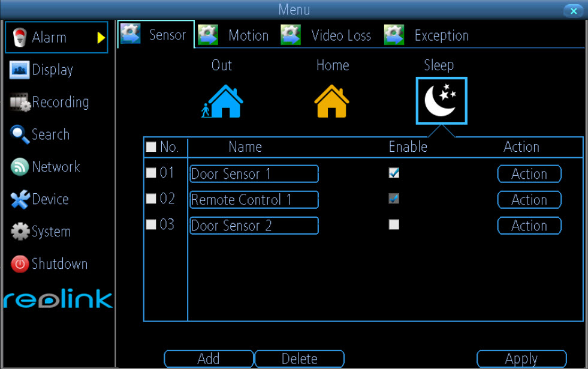Select row 03 checkbox
The image size is (588, 369).
151,224
